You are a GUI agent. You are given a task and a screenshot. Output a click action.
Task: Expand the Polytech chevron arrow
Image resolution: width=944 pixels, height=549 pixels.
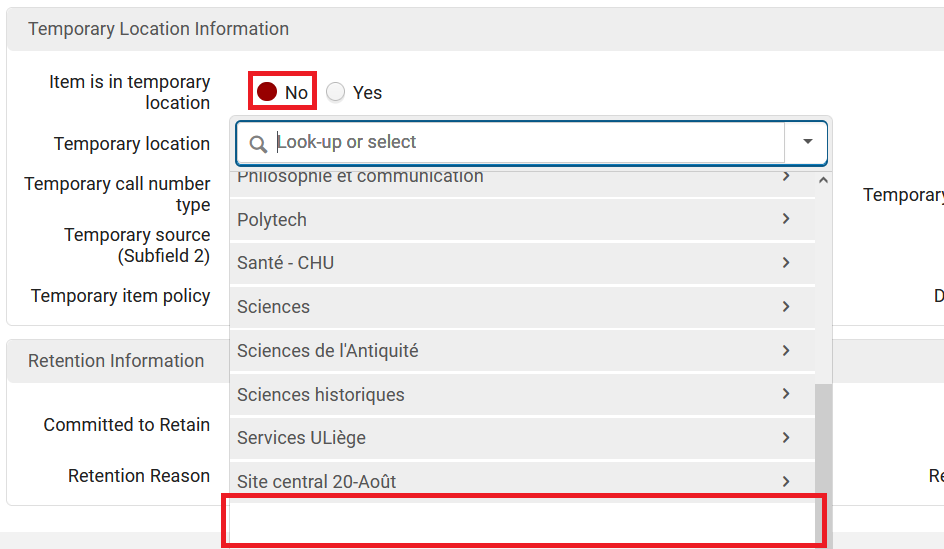coord(786,219)
